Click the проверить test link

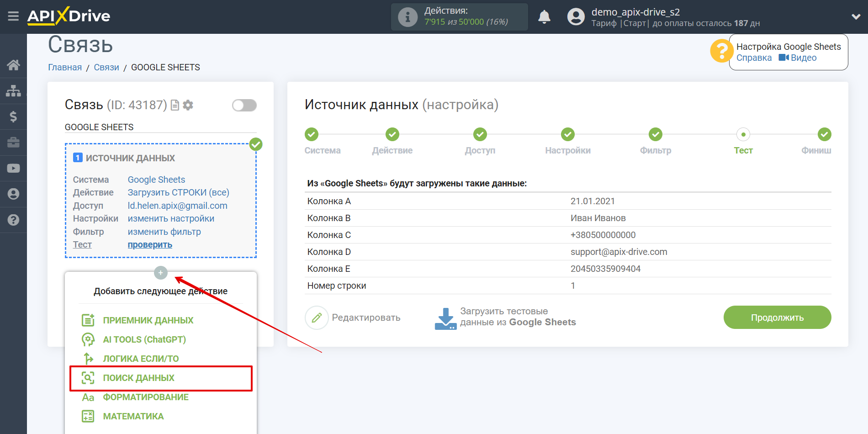click(150, 244)
